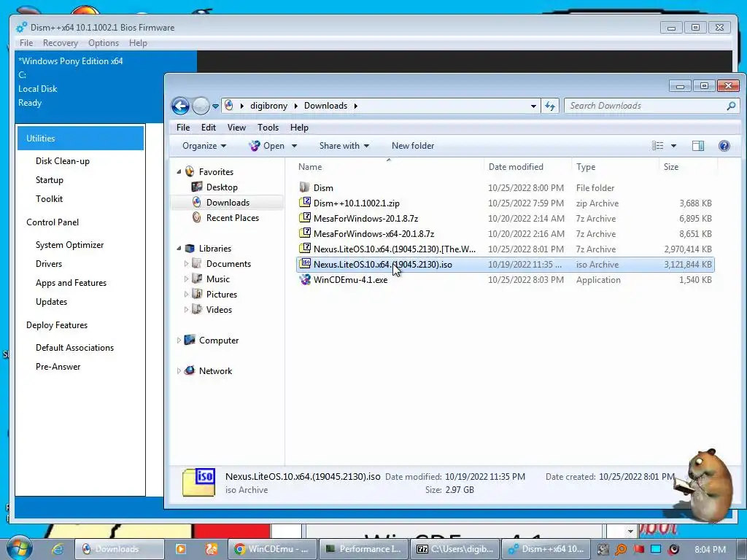The width and height of the screenshot is (747, 560).
Task: Open Drivers in Dism++ Control Panel
Action: (x=49, y=263)
